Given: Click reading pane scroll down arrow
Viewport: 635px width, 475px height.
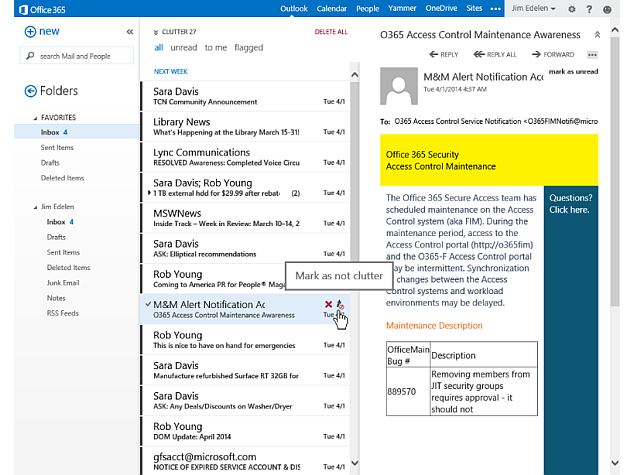Looking at the screenshot, I should click(615, 462).
